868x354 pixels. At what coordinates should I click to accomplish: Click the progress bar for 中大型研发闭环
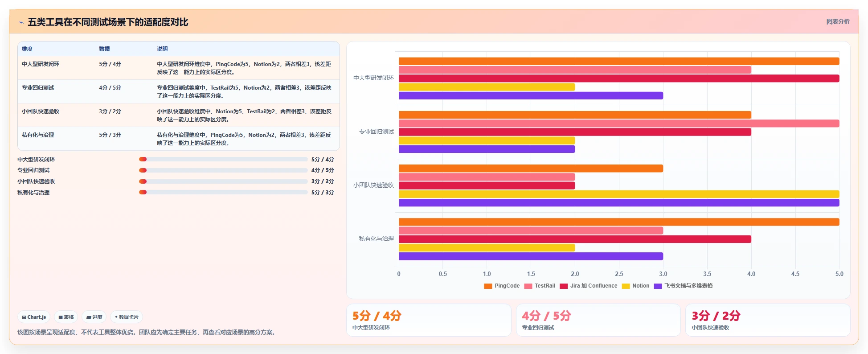click(223, 159)
